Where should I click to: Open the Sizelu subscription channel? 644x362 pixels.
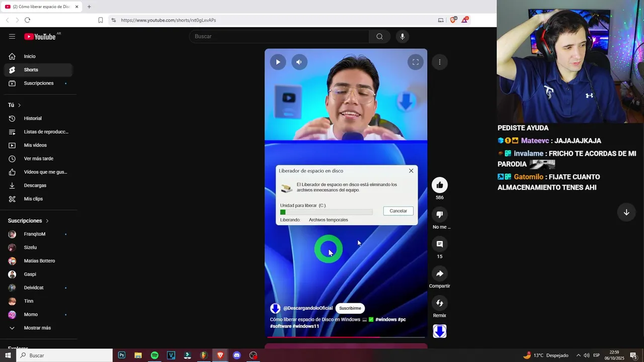tap(38, 247)
